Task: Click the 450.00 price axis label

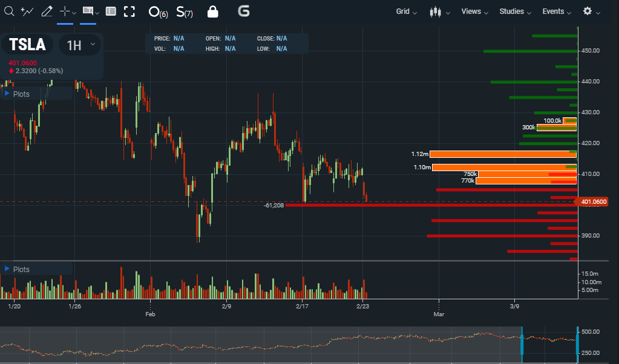Action: pos(590,50)
